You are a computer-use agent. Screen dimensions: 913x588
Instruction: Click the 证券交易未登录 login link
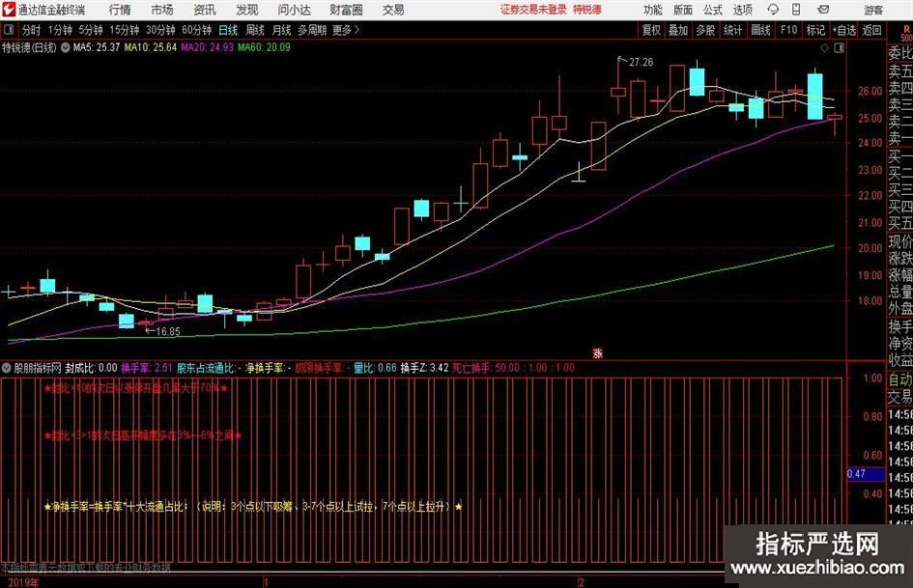click(x=533, y=10)
